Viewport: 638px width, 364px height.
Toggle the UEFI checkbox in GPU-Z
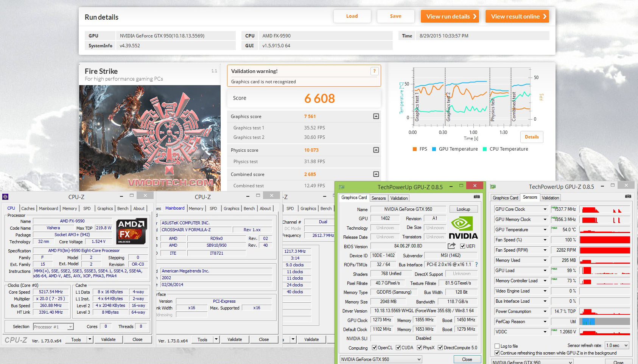[x=462, y=246]
